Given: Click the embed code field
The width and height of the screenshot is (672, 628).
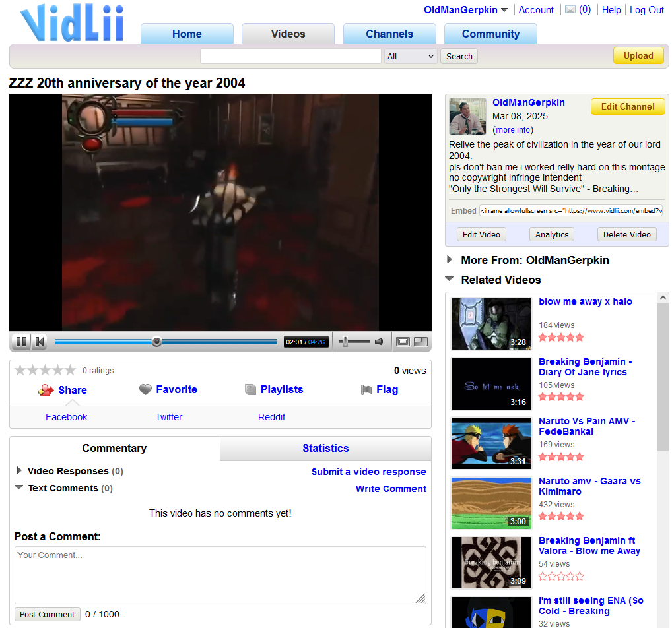Looking at the screenshot, I should pyautogui.click(x=571, y=210).
